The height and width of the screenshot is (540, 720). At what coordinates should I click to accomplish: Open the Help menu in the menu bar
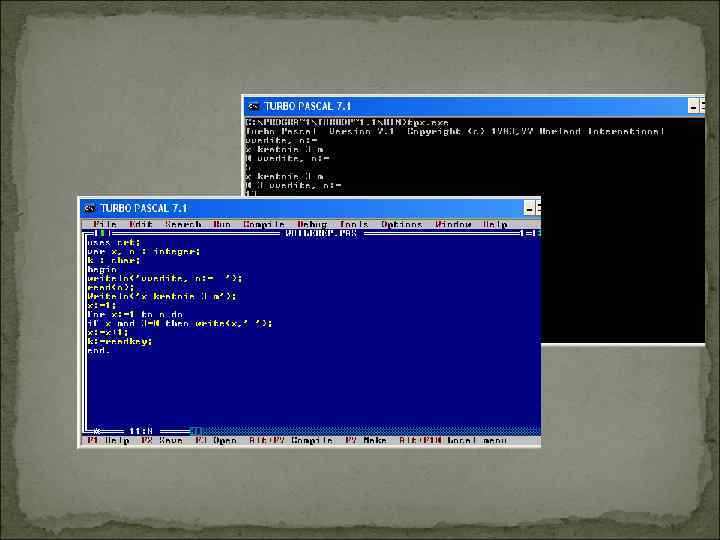coord(495,224)
